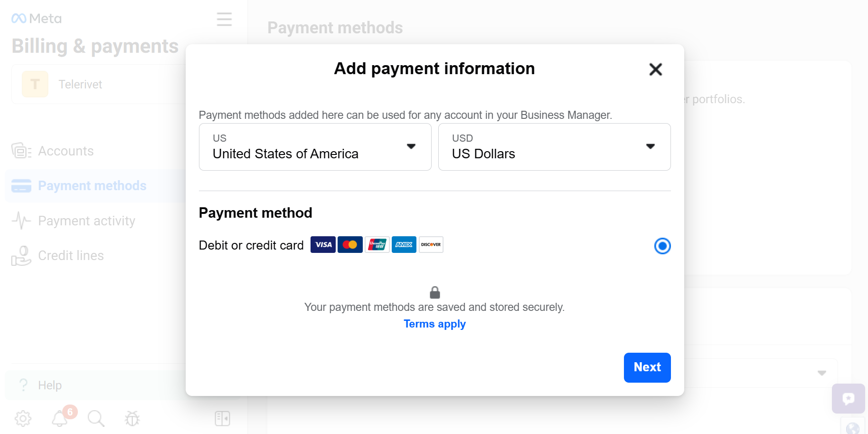Close the Add payment information dialog
The width and height of the screenshot is (868, 434).
pyautogui.click(x=655, y=69)
